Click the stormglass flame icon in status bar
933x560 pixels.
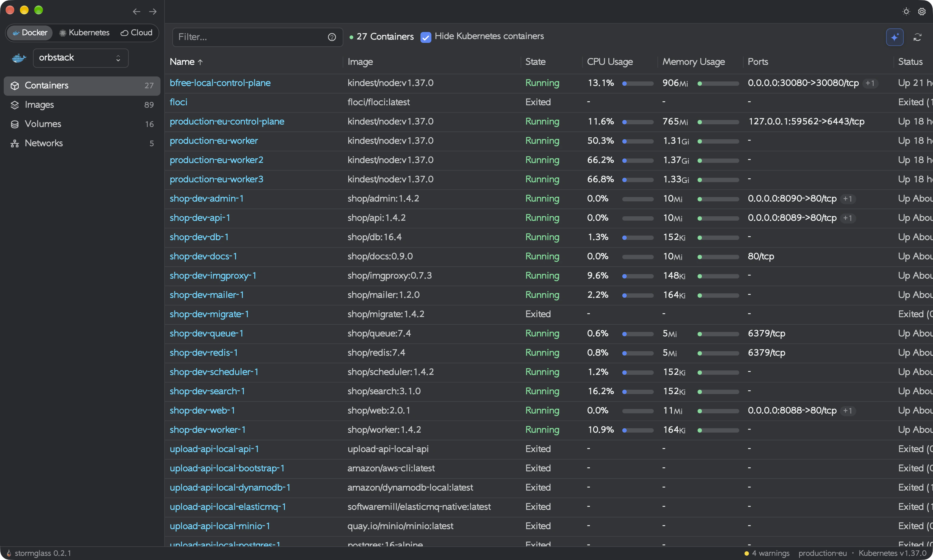tap(9, 553)
